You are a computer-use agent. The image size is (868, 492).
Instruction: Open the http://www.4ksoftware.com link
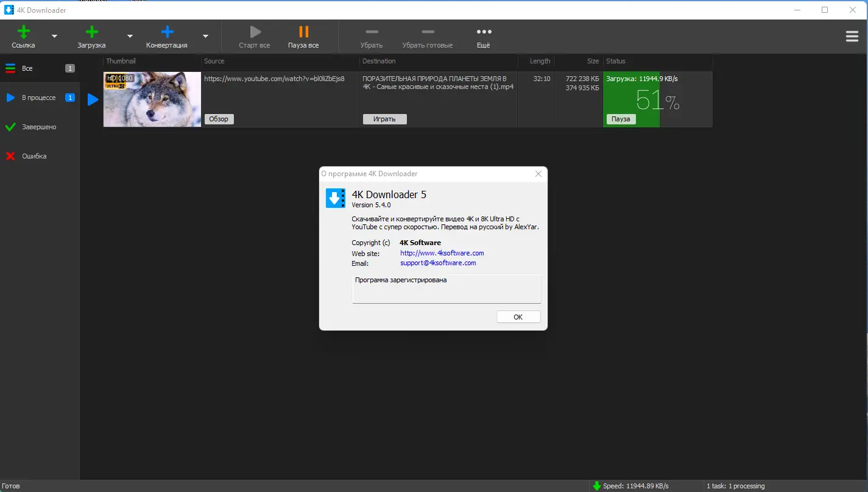(442, 253)
